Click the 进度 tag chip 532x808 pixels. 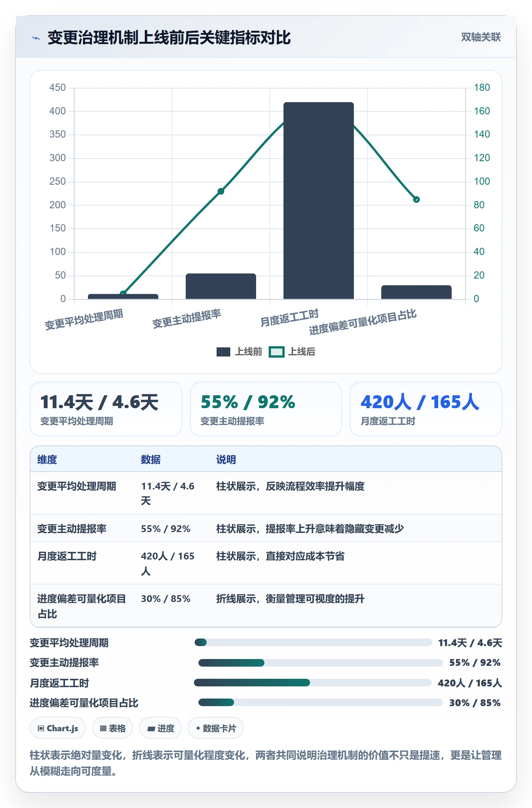coord(160,728)
